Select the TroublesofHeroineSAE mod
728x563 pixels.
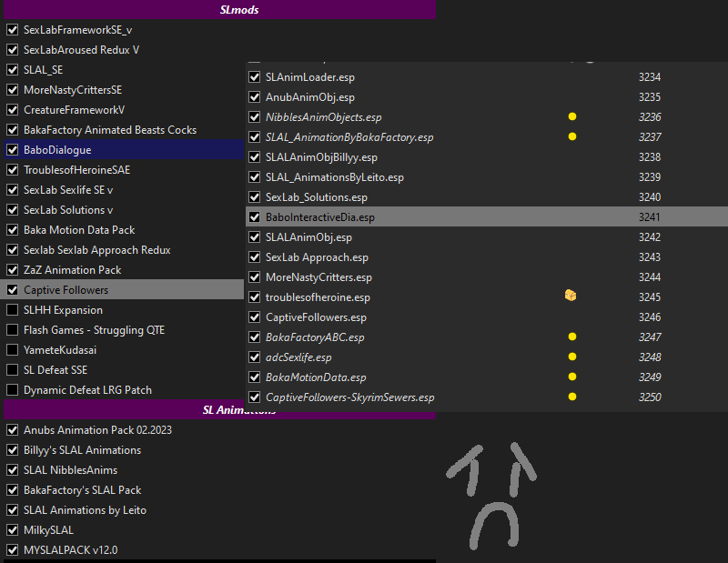click(77, 170)
